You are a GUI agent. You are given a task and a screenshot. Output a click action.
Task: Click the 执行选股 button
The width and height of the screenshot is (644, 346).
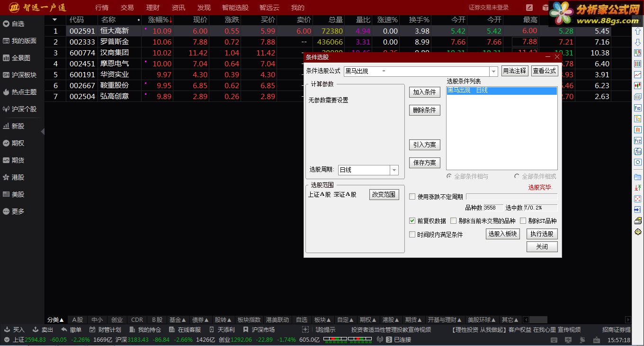(x=542, y=234)
